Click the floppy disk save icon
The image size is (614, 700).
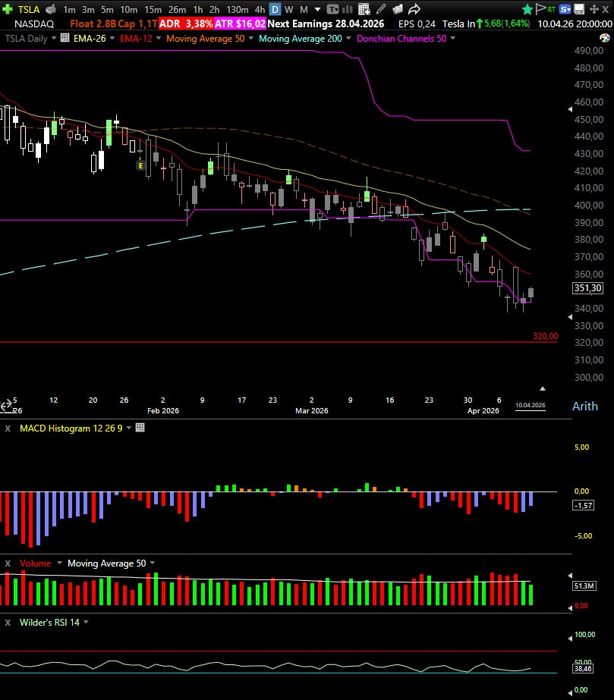point(579,9)
